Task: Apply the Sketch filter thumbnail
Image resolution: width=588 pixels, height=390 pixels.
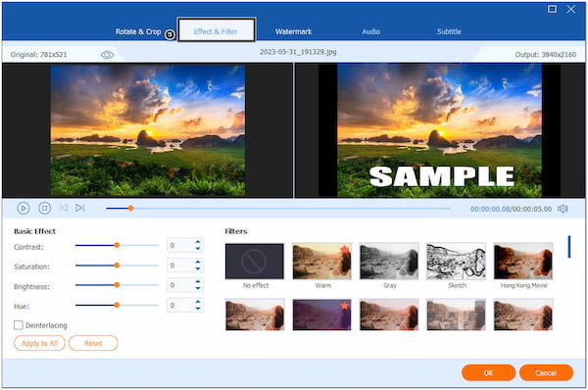Action: 456,262
